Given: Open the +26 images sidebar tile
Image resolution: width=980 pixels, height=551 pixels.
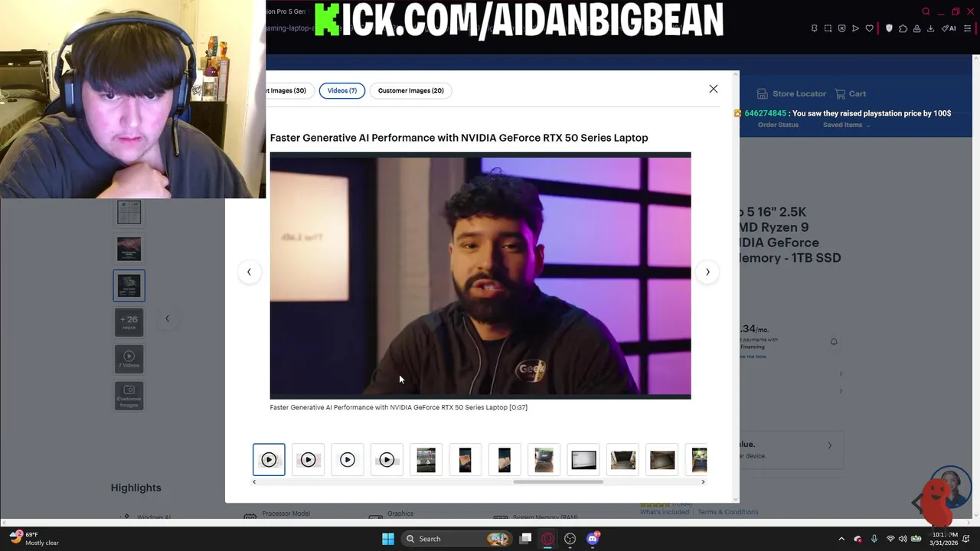Looking at the screenshot, I should [129, 322].
